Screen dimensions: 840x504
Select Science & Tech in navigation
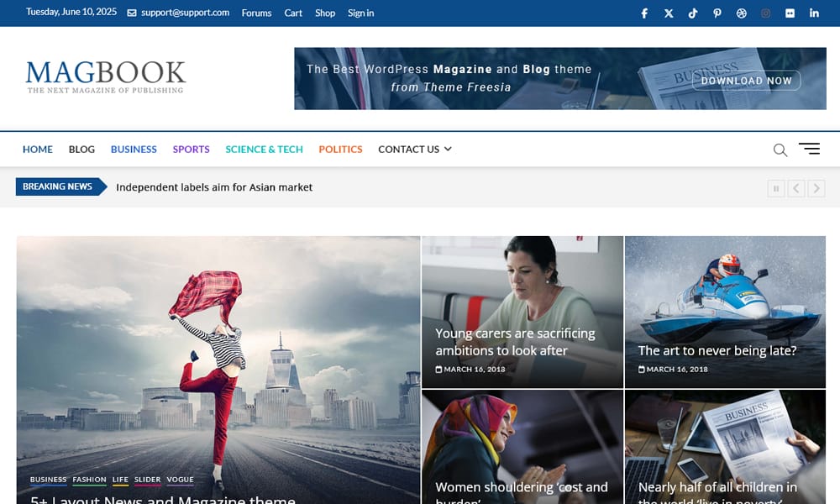click(264, 150)
